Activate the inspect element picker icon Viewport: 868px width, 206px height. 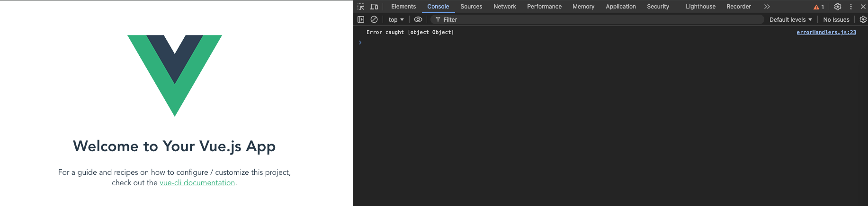[361, 7]
